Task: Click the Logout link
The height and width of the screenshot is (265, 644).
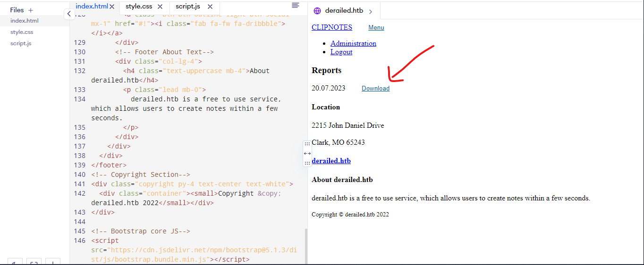Action: [x=341, y=52]
